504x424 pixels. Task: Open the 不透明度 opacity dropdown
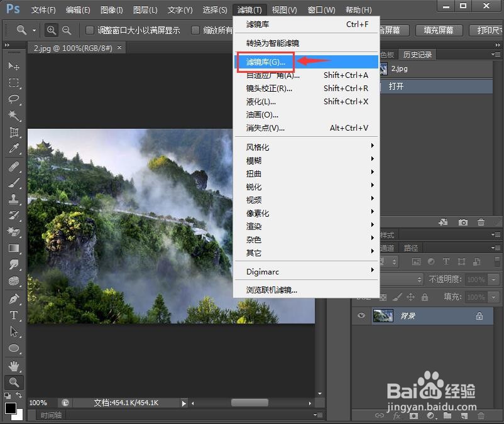pyautogui.click(x=494, y=280)
